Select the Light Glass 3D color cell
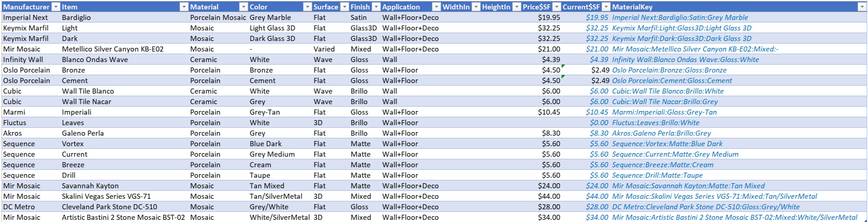This screenshot has width=868, height=222. pos(280,28)
